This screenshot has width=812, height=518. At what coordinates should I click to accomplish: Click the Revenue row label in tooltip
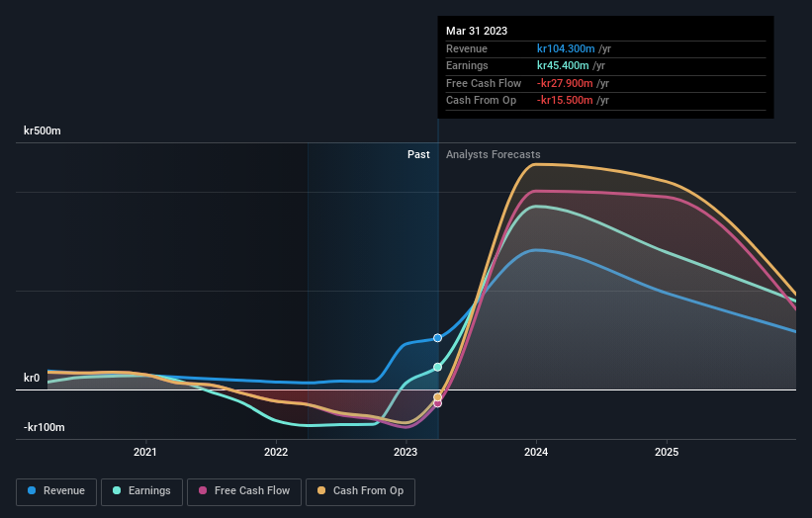click(x=467, y=48)
